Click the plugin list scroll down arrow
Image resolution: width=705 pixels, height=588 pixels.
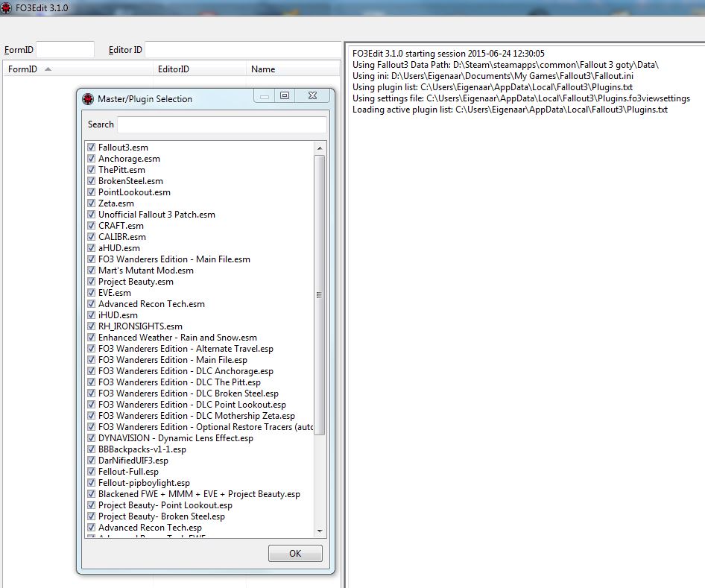[320, 531]
